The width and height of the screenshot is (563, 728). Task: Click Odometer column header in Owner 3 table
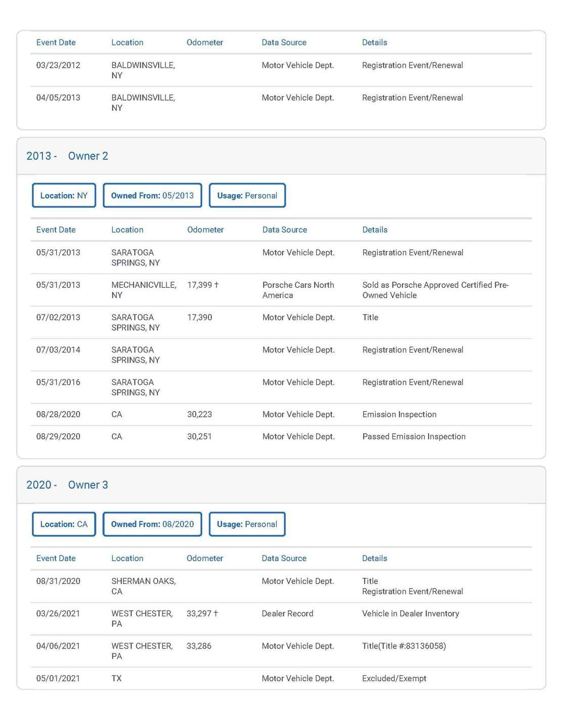point(204,559)
